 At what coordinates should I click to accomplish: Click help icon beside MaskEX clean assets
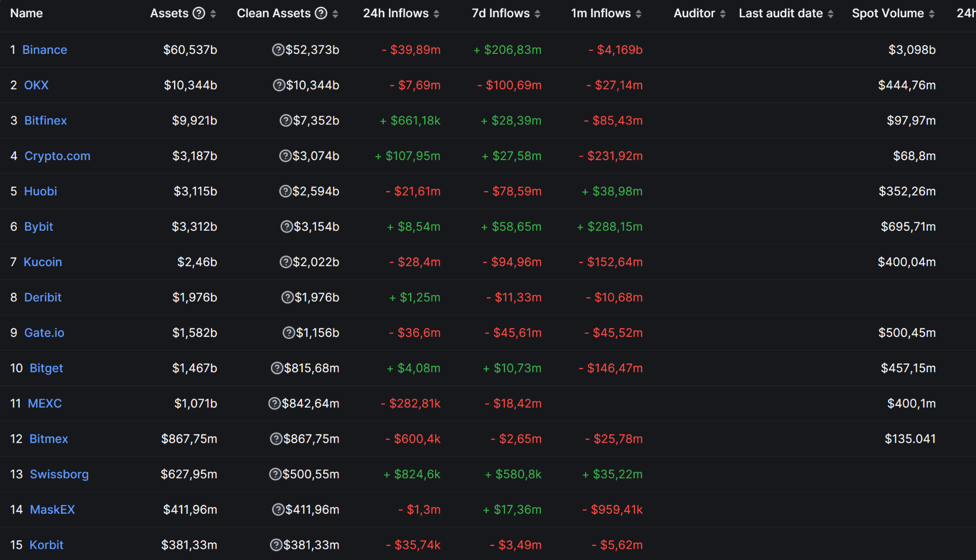[x=278, y=510]
